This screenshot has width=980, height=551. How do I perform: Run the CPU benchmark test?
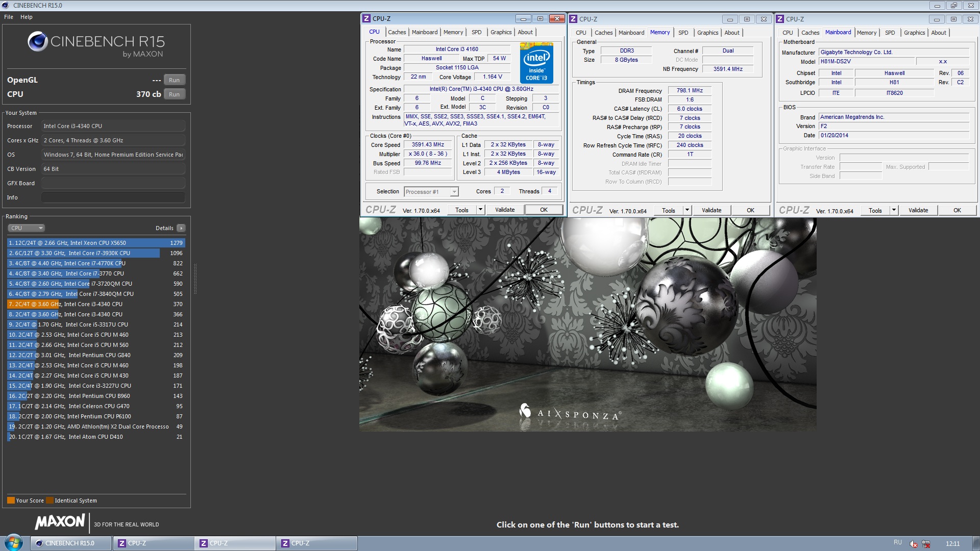point(174,94)
